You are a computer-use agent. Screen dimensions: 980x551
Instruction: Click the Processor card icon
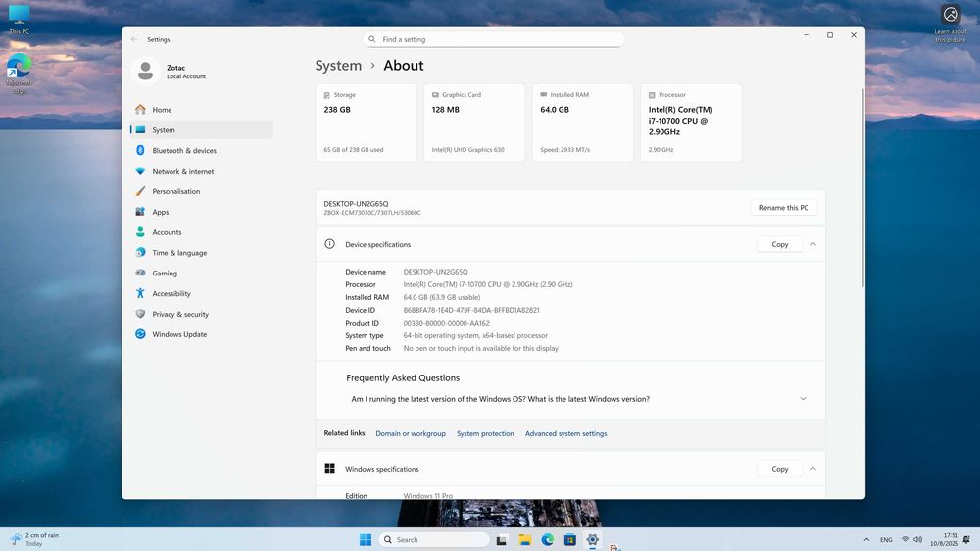pos(652,95)
